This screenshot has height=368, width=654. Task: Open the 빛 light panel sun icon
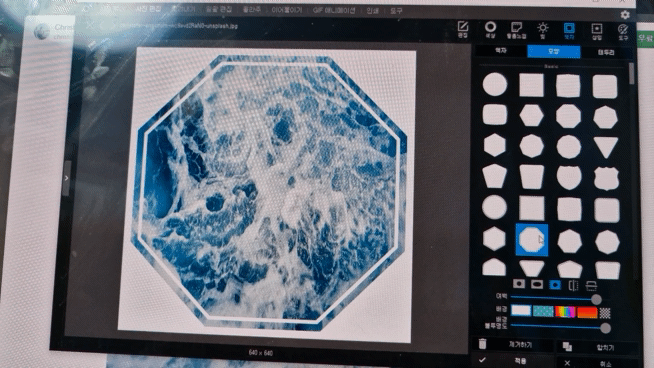coord(543,31)
